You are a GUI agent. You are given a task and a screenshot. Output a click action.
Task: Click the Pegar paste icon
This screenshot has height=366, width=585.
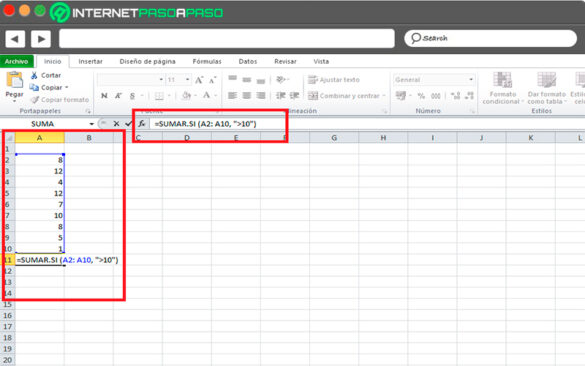pos(14,80)
